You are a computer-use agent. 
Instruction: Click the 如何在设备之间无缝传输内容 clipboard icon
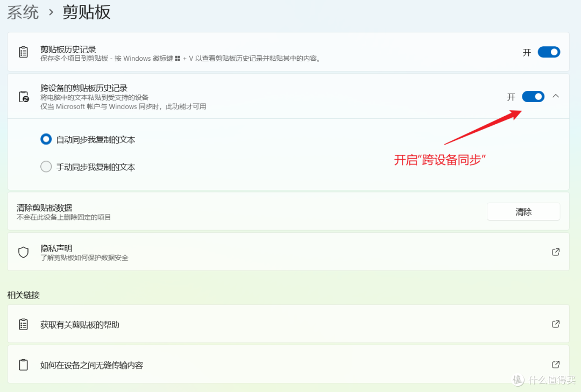coord(23,365)
